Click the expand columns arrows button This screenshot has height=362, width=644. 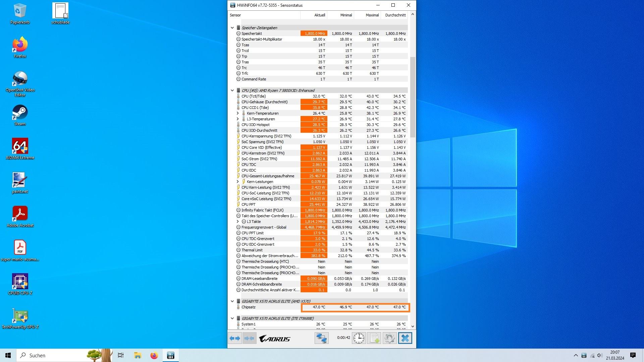[235, 338]
